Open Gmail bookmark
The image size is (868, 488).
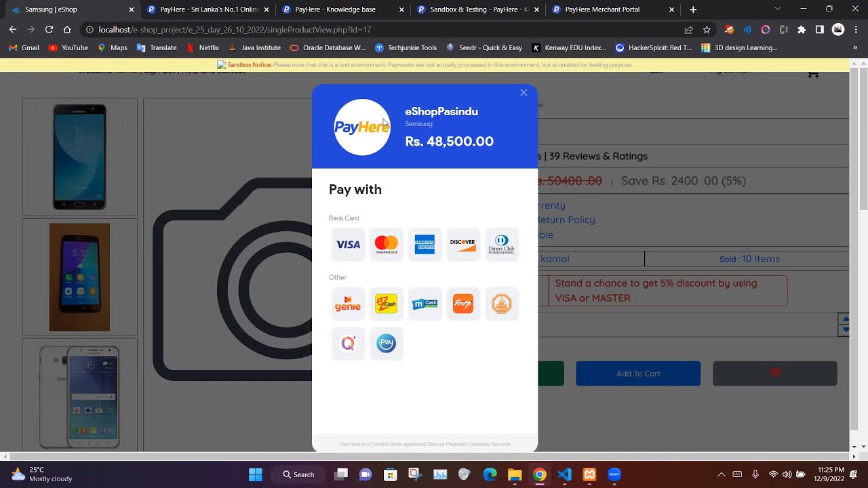point(24,48)
